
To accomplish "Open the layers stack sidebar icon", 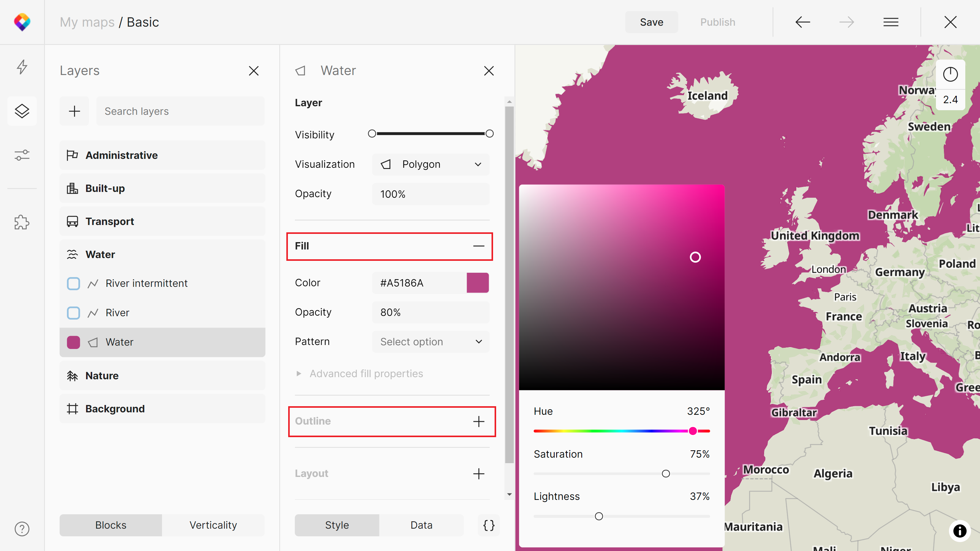I will coord(22,111).
